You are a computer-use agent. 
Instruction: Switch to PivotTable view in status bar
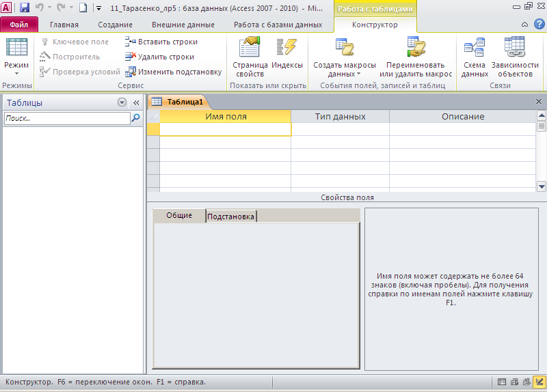pyautogui.click(x=515, y=382)
